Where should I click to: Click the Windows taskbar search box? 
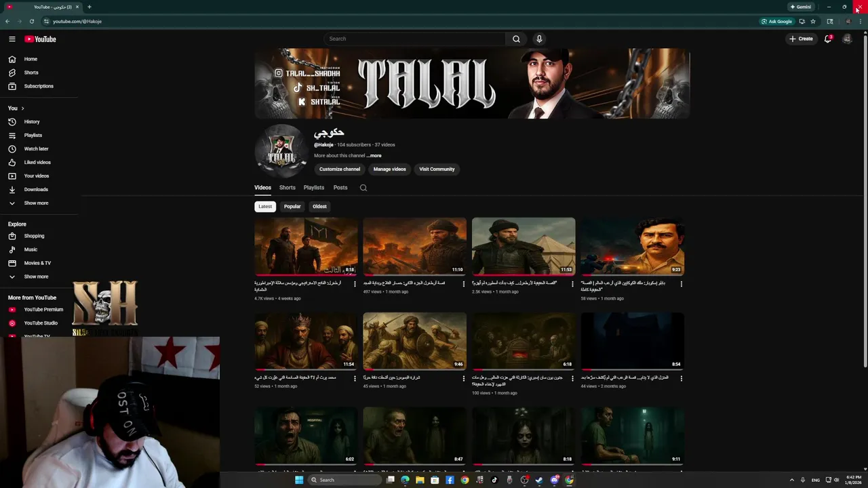coord(344,480)
